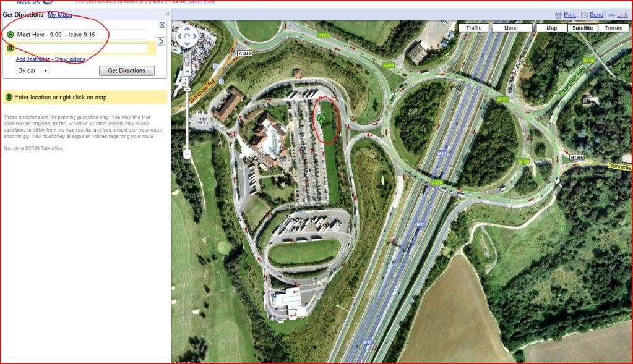Click the green A icon beside start field
Screen dimensions: 633x364
pos(11,35)
